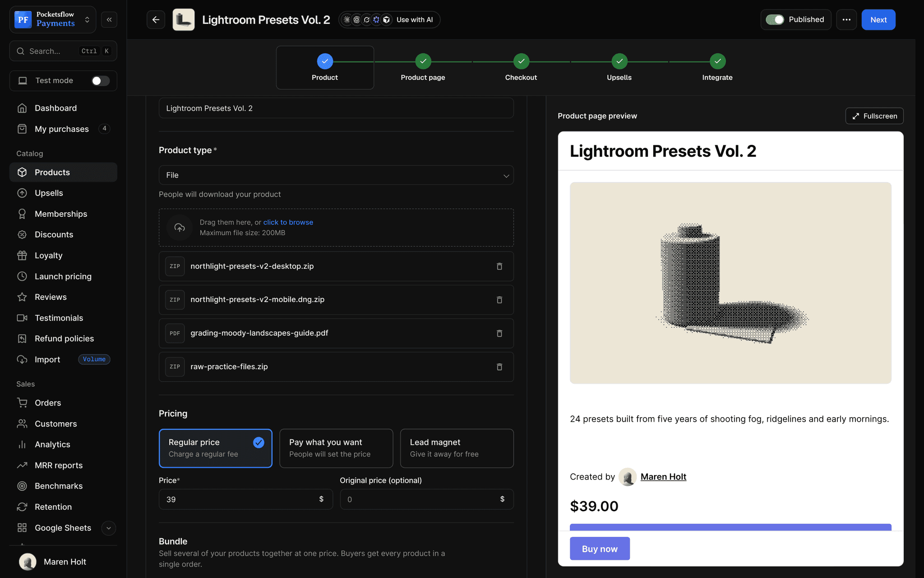
Task: Open Orders in sidebar
Action: coord(63,403)
